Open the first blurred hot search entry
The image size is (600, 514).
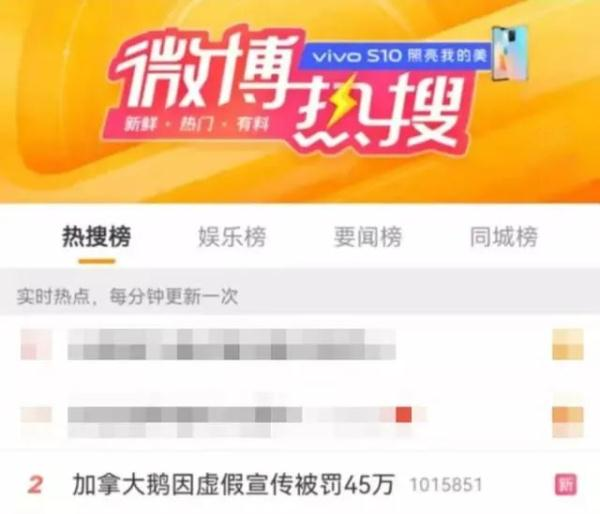point(232,344)
